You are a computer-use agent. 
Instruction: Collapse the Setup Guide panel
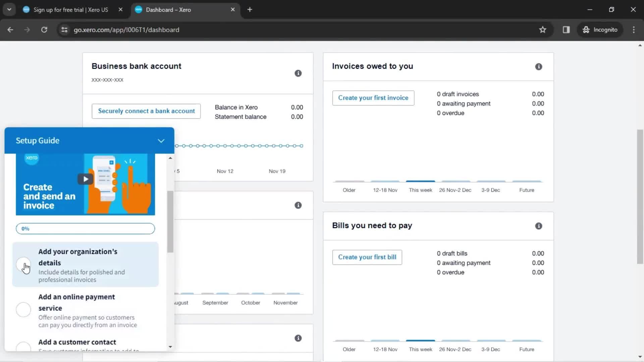click(x=161, y=141)
